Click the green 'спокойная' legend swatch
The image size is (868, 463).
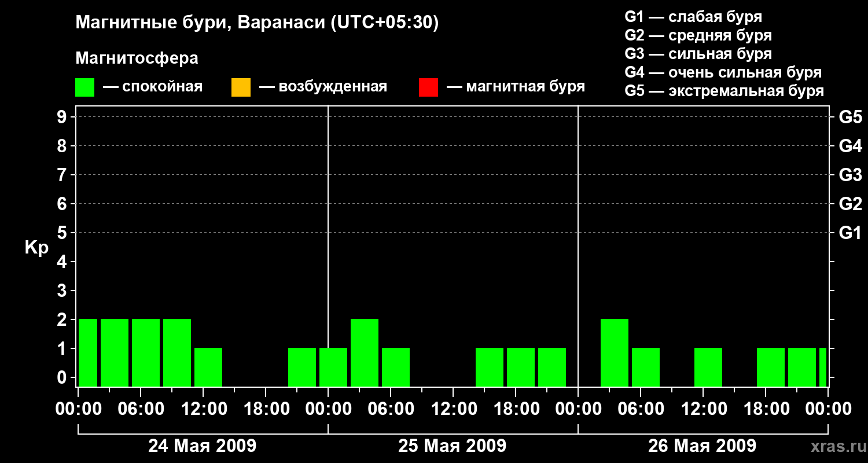click(x=85, y=87)
